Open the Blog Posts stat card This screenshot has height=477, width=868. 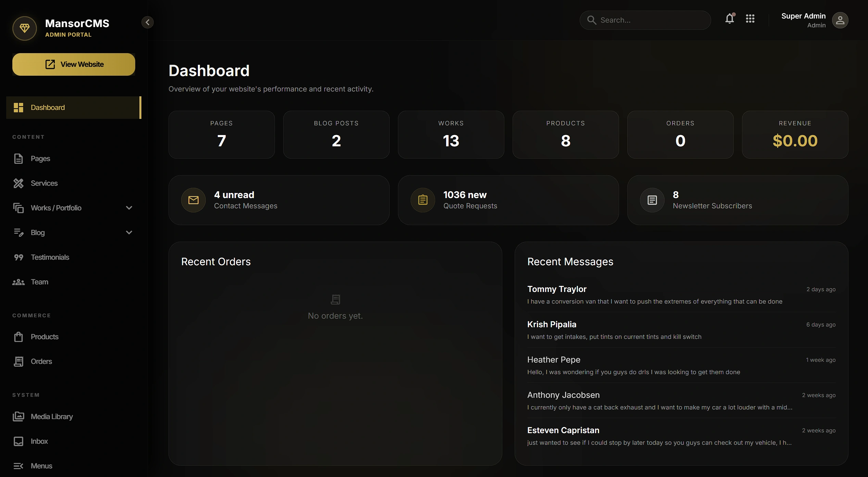coord(336,135)
